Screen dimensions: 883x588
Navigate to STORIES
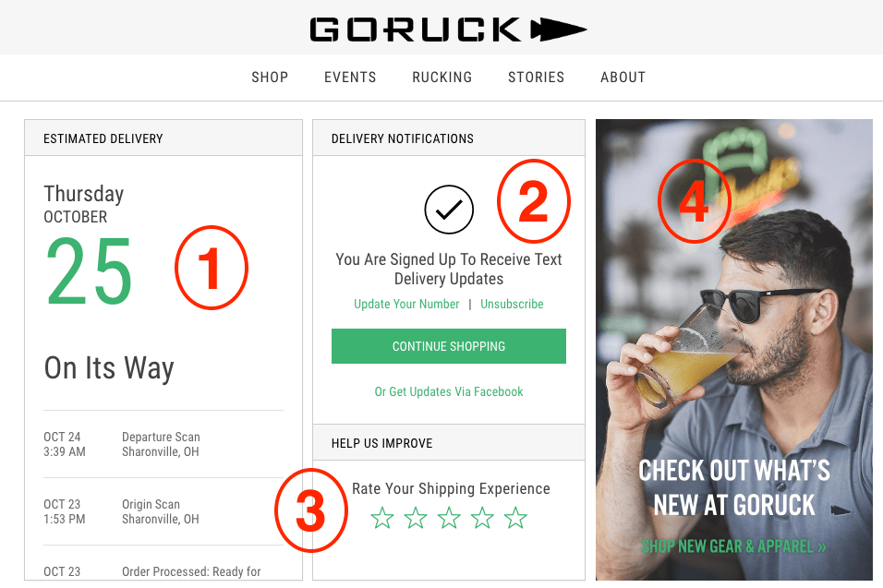pyautogui.click(x=536, y=78)
